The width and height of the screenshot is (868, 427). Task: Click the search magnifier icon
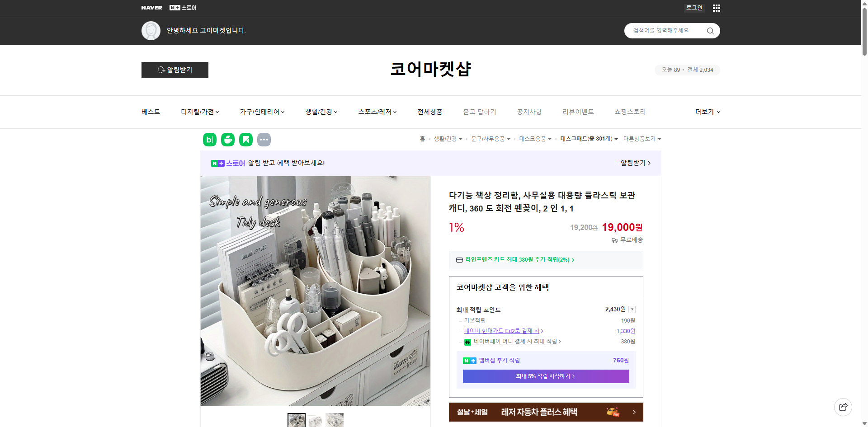710,30
